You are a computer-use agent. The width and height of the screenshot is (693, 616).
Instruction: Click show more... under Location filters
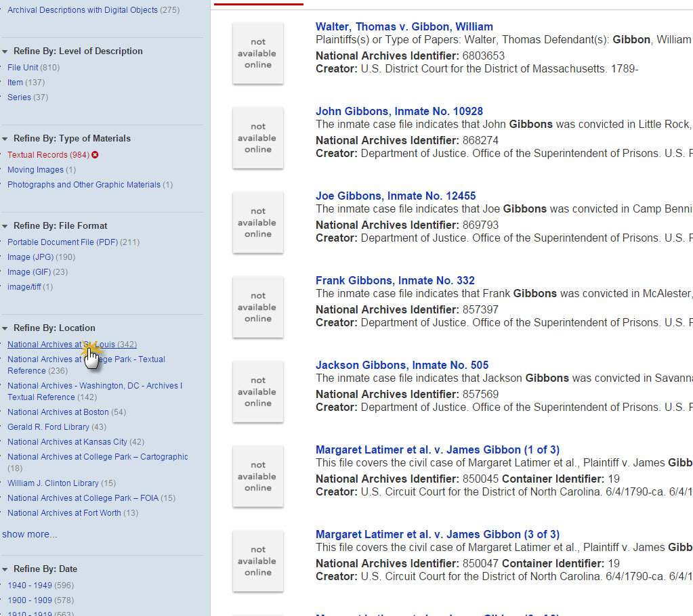[30, 535]
